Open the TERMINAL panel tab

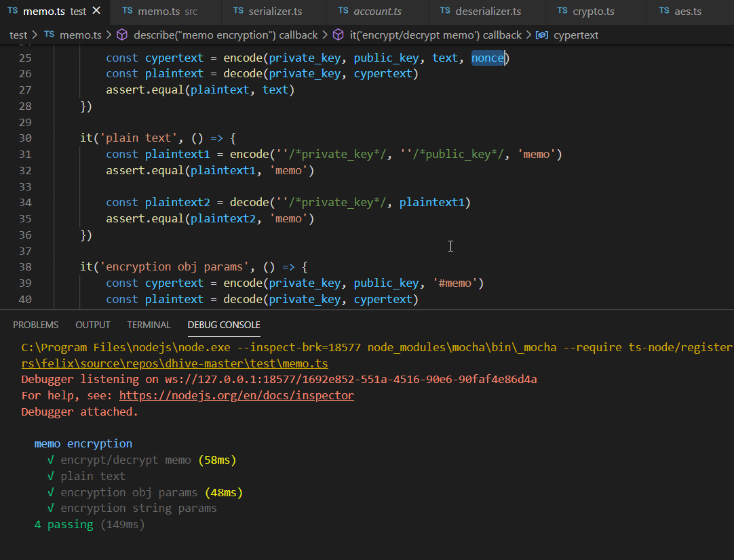(x=149, y=325)
